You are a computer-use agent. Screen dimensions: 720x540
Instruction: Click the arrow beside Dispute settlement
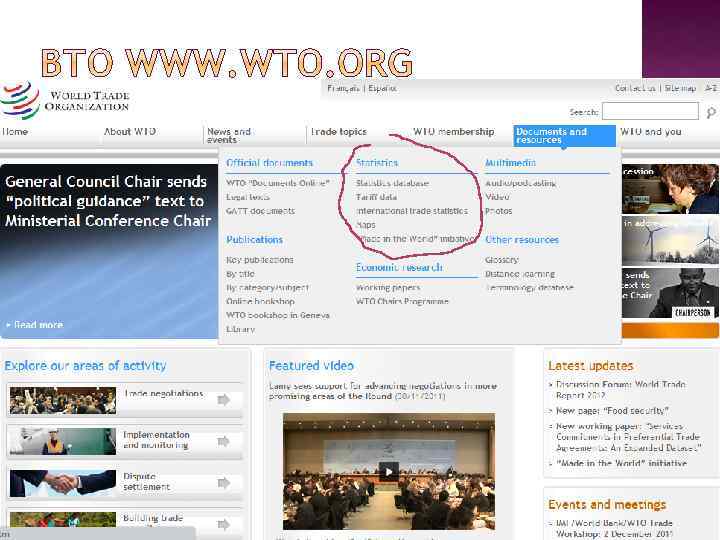coord(224,483)
